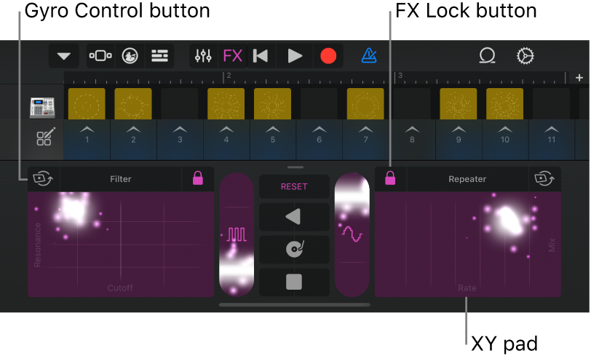Tap the FX panel drag handle
This screenshot has height=364, width=591.
point(295,167)
